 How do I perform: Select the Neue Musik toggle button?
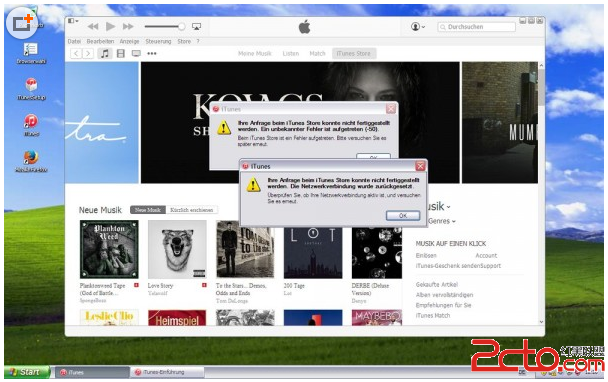coord(148,210)
